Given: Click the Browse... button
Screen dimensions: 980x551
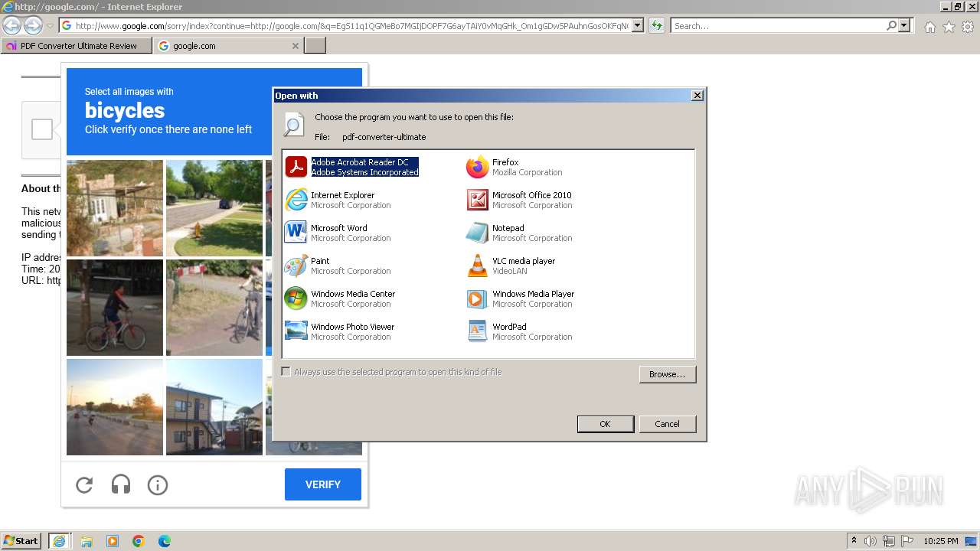Looking at the screenshot, I should point(667,374).
